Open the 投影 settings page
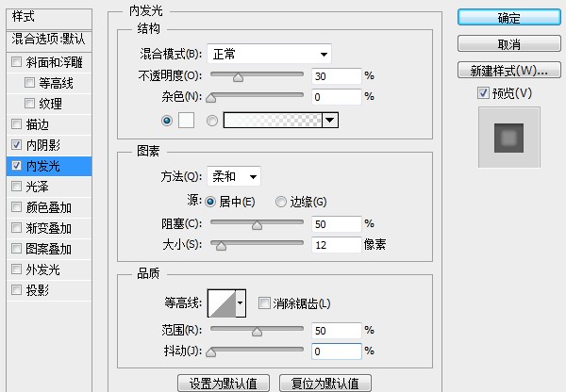The width and height of the screenshot is (566, 392). pos(37,290)
